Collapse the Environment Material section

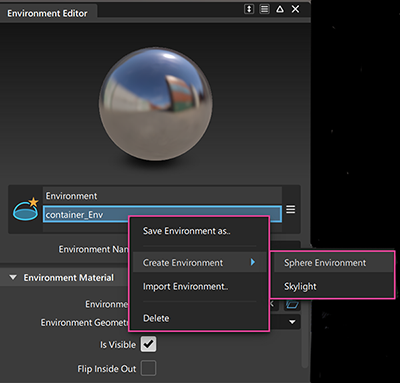pos(13,277)
